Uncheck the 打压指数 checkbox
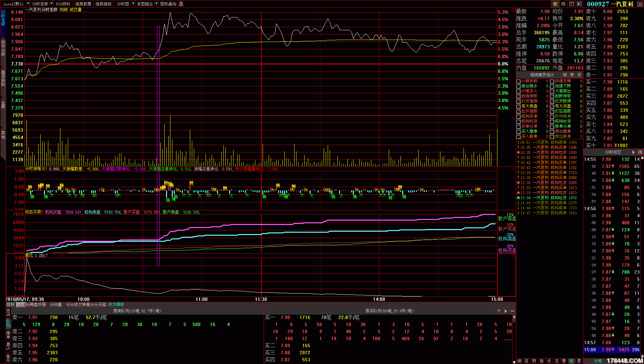The width and height of the screenshot is (644, 364). [x=552, y=111]
